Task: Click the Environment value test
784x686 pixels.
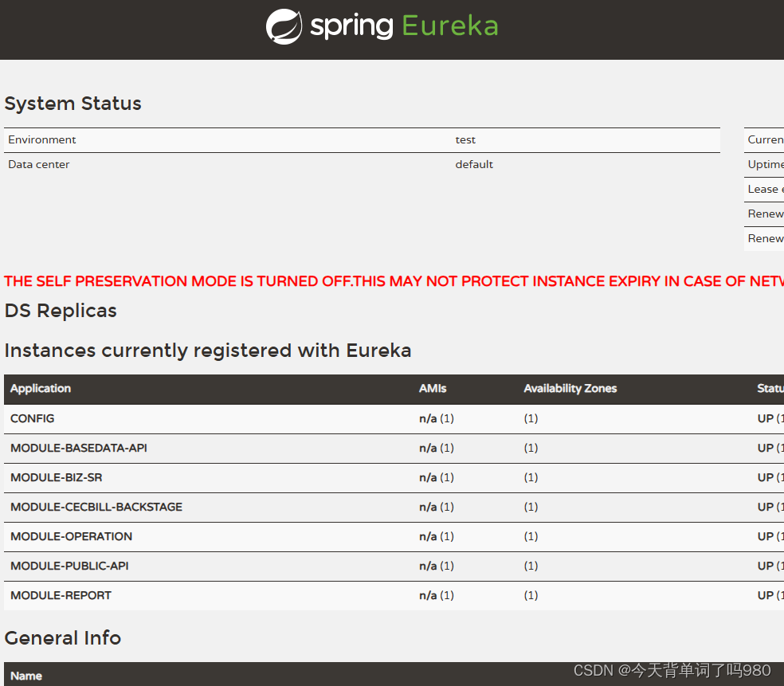Action: coord(465,139)
